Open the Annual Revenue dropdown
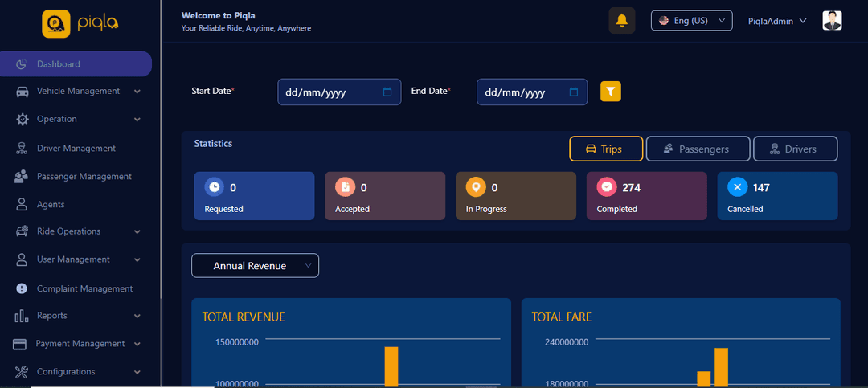 255,266
